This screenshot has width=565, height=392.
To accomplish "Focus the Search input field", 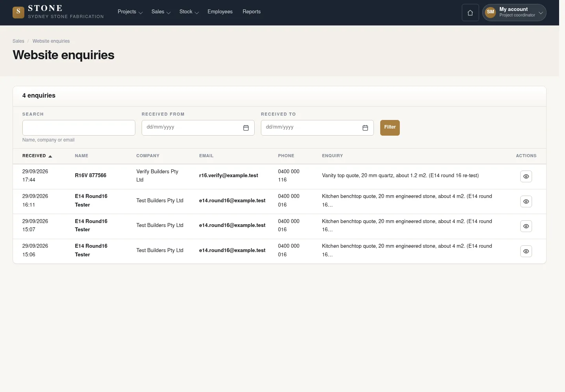I will 79,128.
